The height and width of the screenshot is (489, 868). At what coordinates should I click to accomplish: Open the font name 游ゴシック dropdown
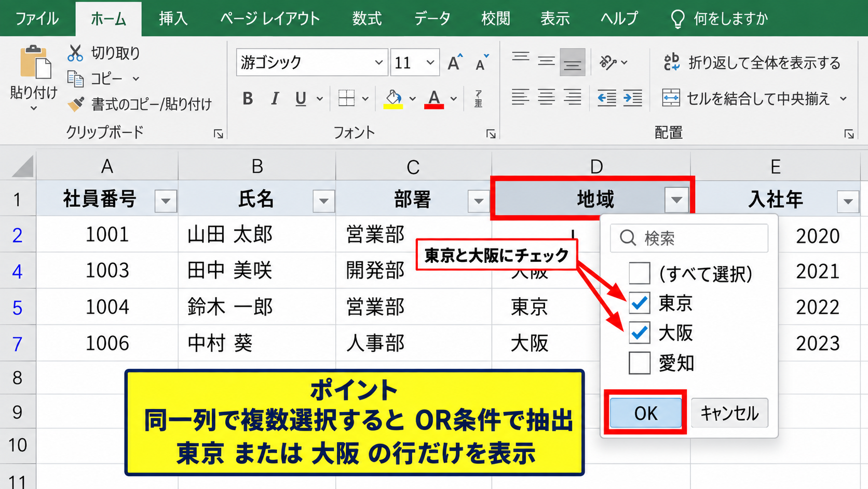pyautogui.click(x=378, y=62)
